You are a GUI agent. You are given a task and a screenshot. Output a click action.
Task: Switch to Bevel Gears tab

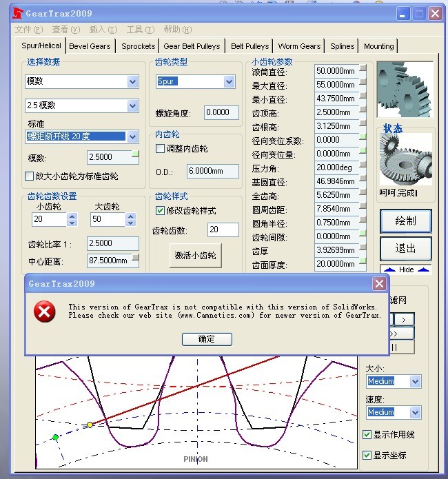click(x=90, y=46)
